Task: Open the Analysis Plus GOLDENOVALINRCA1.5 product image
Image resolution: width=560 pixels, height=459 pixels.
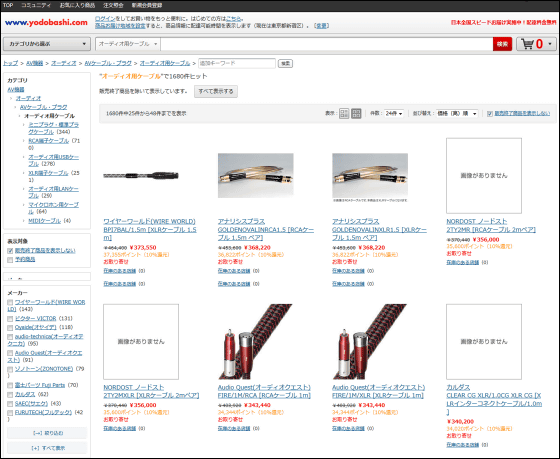Action: coord(255,175)
